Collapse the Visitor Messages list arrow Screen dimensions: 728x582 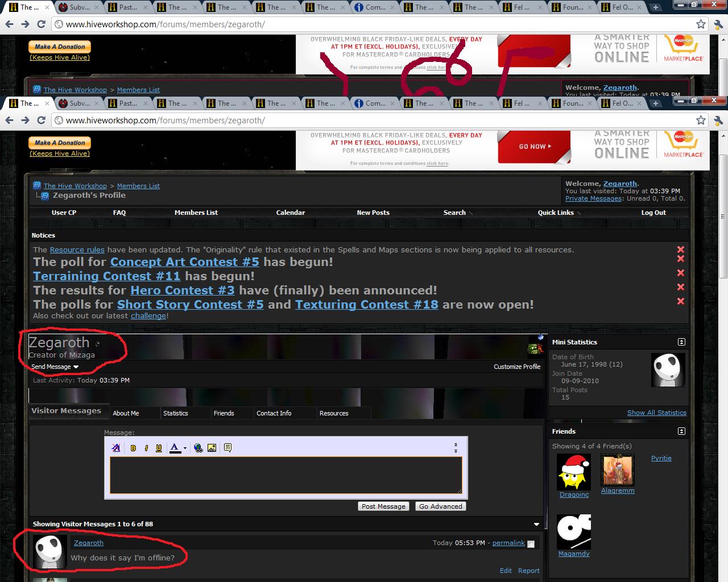pyautogui.click(x=536, y=524)
